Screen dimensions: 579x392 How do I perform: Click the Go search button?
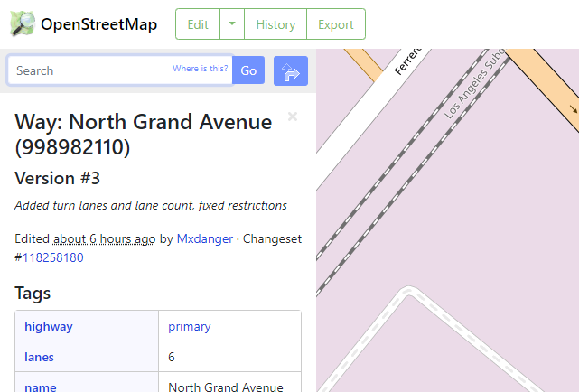click(x=248, y=70)
